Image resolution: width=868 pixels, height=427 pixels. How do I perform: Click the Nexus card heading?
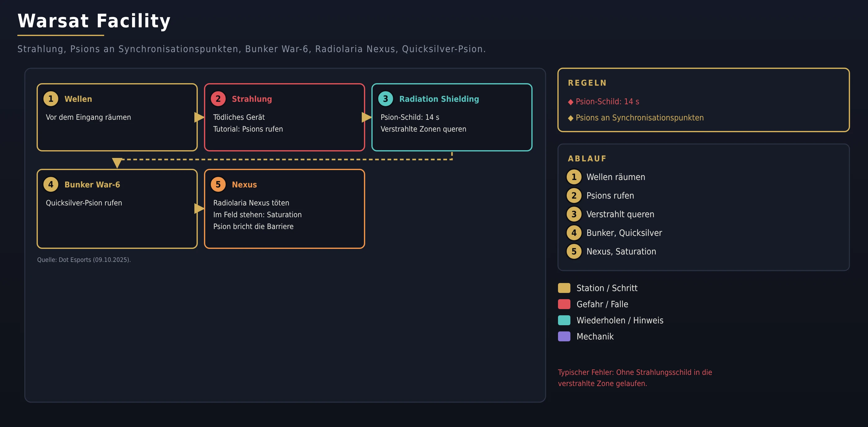(x=244, y=185)
